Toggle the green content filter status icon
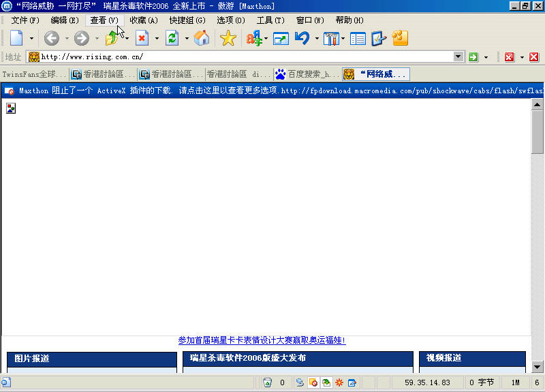Screen dimensions: 545x392 (326, 382)
